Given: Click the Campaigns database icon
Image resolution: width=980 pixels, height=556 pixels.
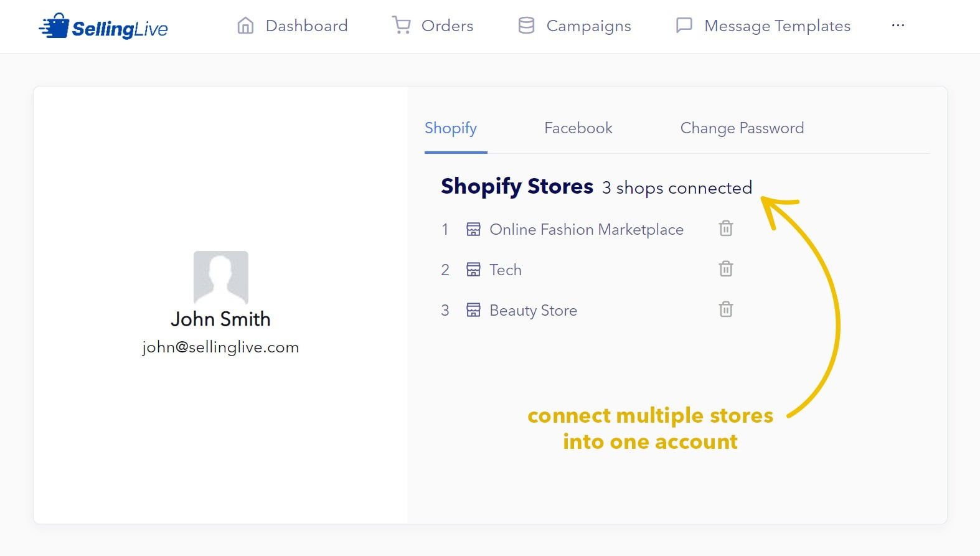Looking at the screenshot, I should tap(526, 26).
